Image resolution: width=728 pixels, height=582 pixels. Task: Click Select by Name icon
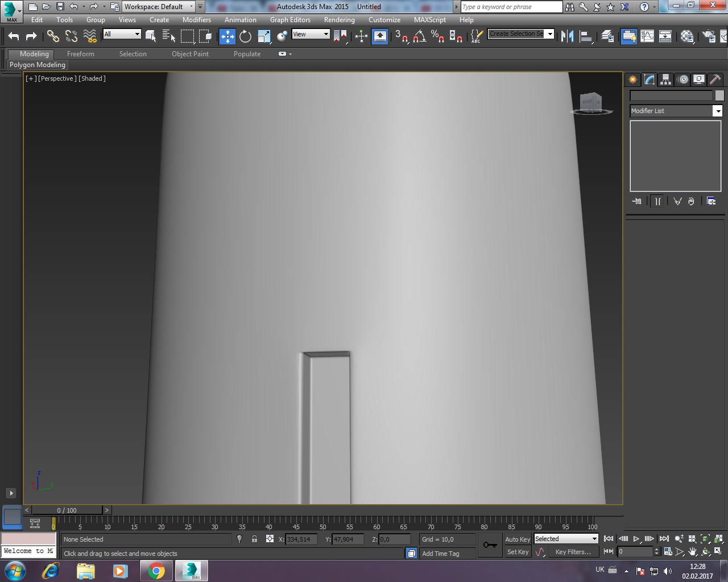(x=169, y=36)
